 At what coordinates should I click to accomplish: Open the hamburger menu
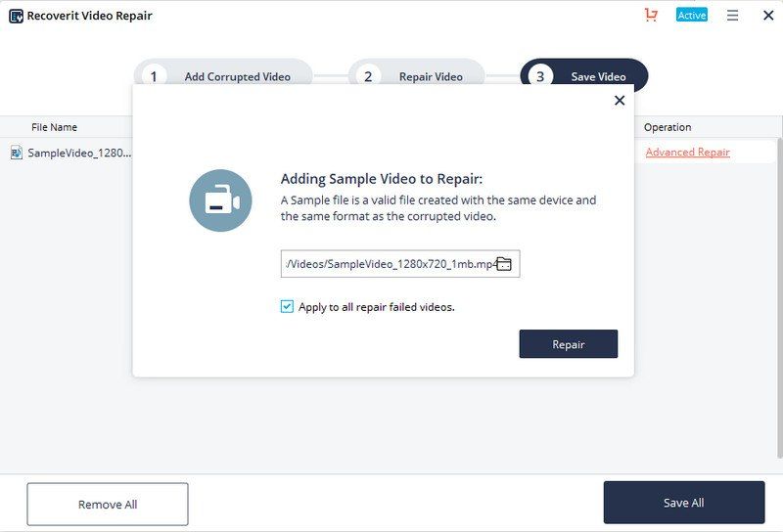coord(732,16)
